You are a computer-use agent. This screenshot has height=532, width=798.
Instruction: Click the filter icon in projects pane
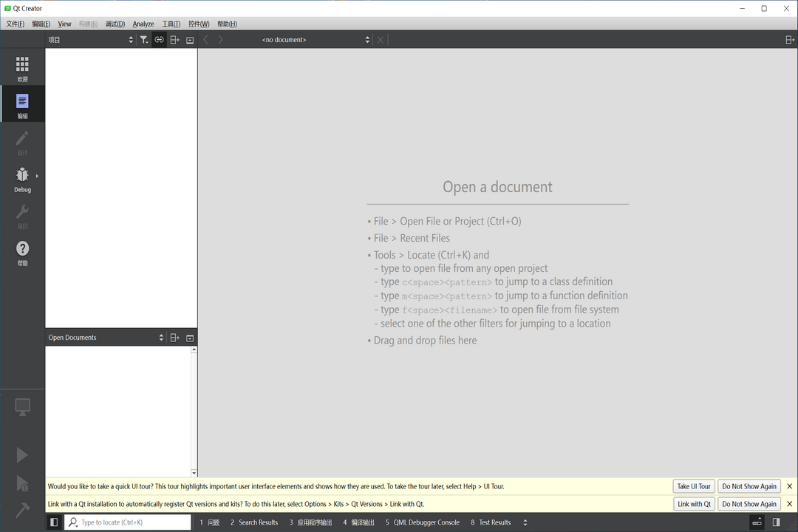144,39
